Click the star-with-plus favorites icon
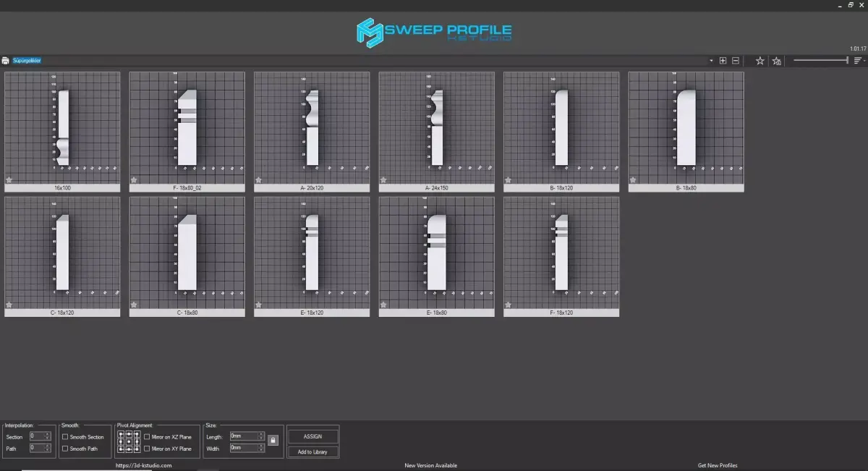 coord(776,61)
